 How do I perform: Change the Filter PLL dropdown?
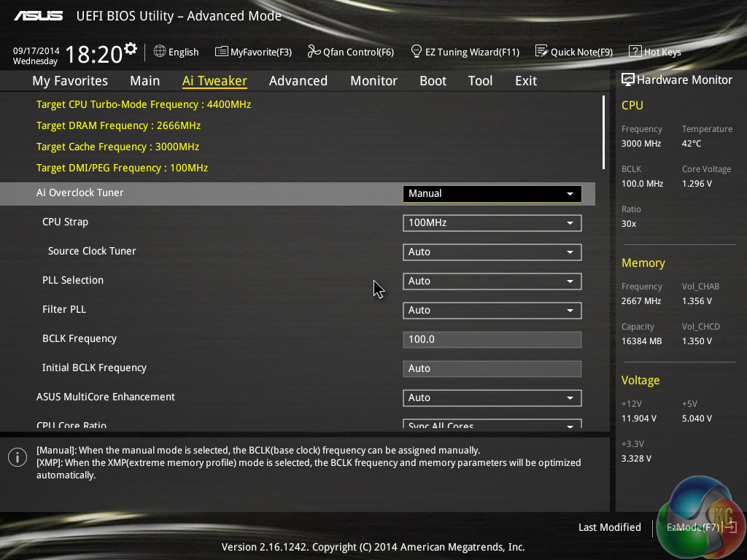click(492, 311)
